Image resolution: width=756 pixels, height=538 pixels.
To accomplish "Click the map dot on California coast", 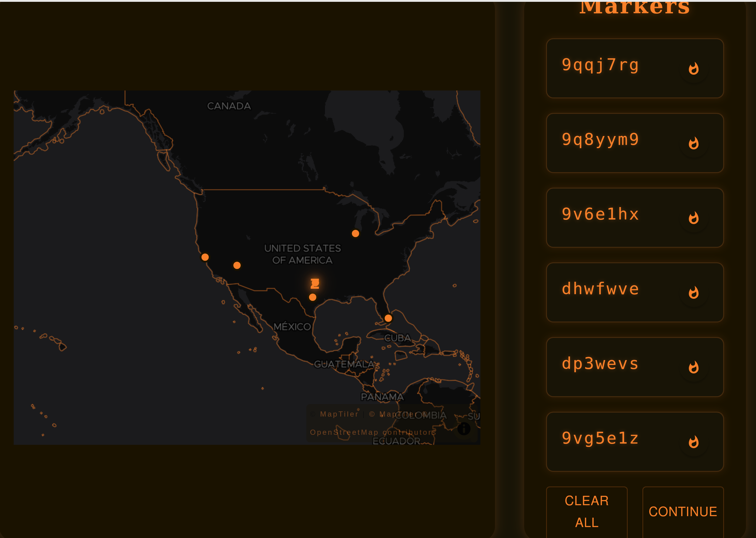I will [205, 257].
